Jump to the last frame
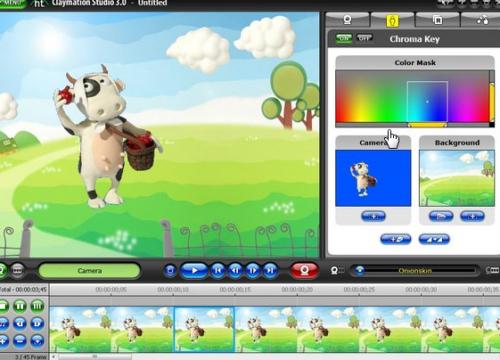The image size is (500, 360). click(270, 270)
